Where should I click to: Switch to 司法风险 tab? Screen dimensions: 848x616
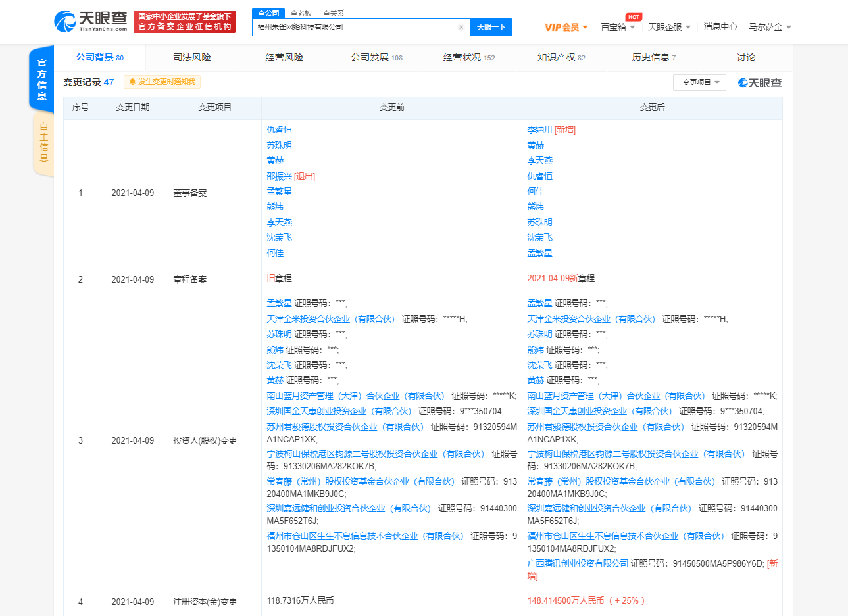pos(192,58)
